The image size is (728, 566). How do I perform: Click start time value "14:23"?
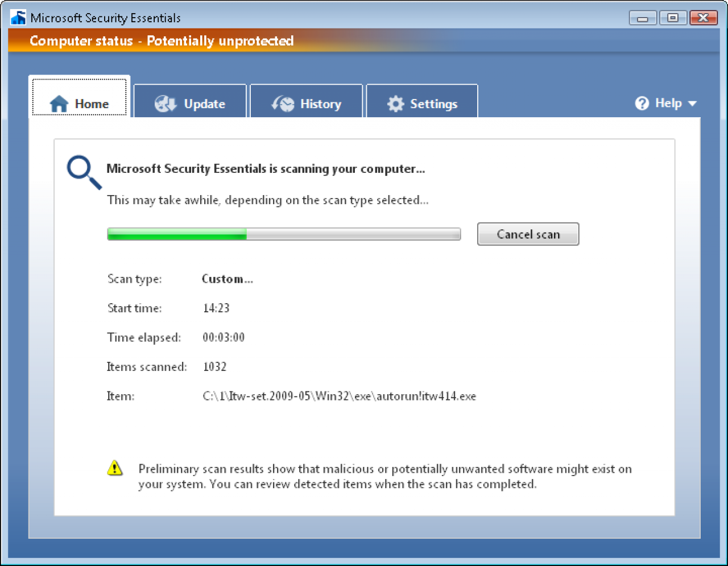point(216,308)
